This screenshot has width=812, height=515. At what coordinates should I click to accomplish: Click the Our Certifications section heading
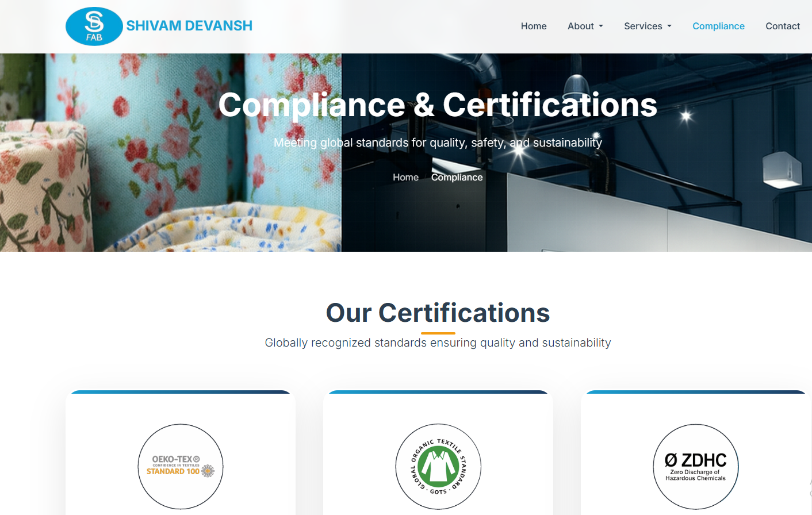pyautogui.click(x=438, y=313)
